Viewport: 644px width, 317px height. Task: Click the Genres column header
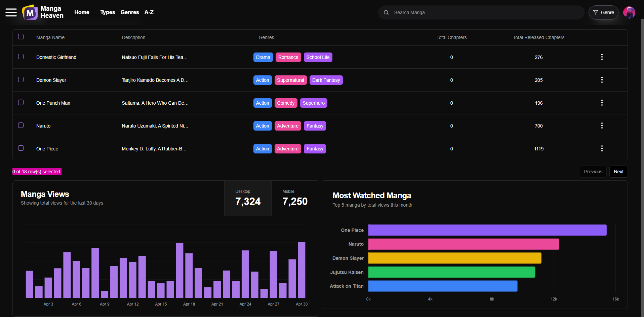click(266, 37)
